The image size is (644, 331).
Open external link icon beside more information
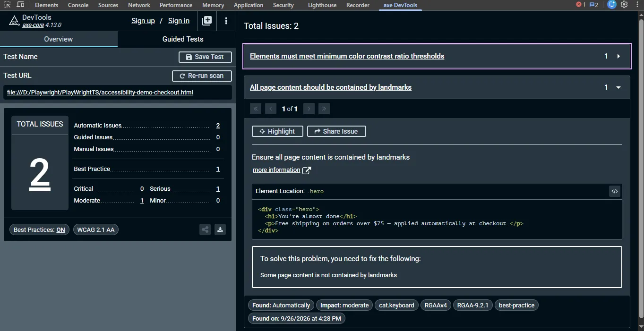[x=307, y=170]
